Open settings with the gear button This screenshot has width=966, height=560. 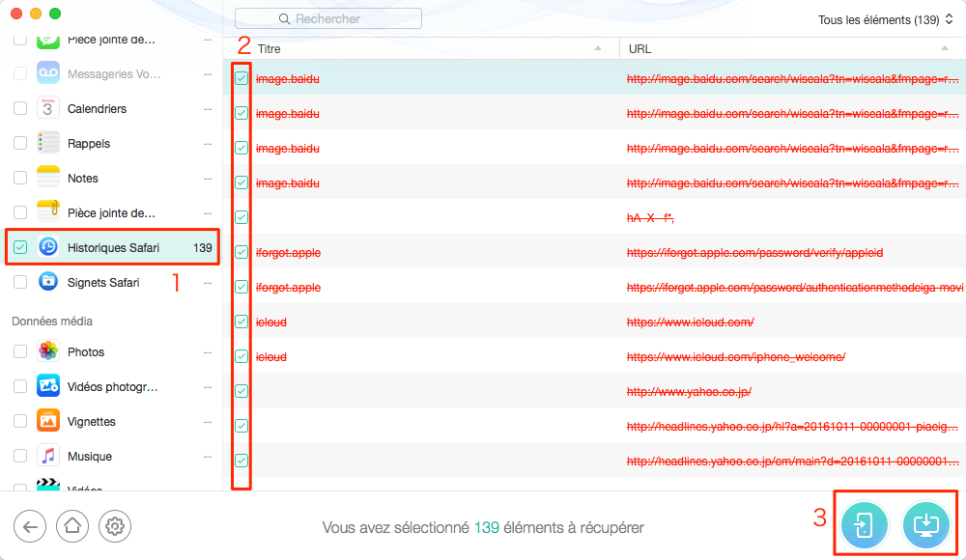pyautogui.click(x=115, y=526)
